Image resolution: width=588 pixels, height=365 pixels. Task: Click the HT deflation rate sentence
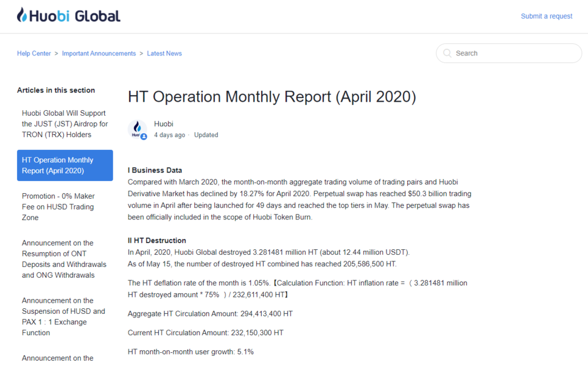click(298, 289)
